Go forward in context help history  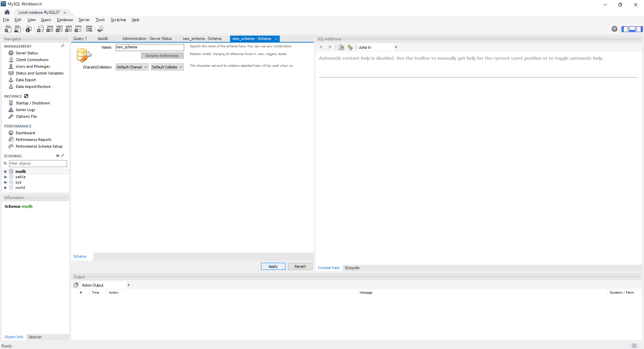tap(330, 47)
